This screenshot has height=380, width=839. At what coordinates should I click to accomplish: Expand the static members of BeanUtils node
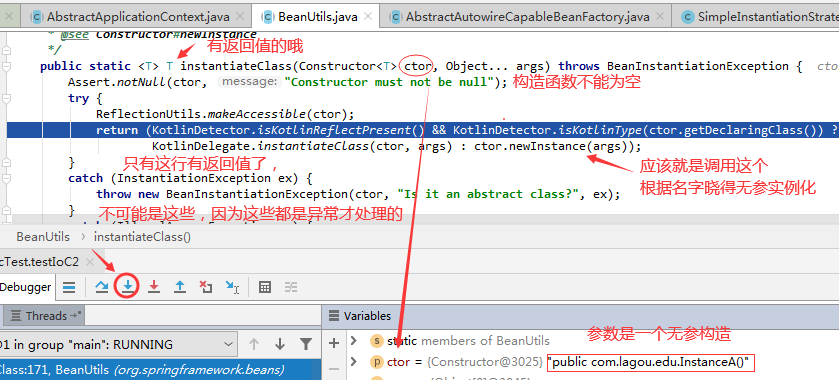(353, 340)
